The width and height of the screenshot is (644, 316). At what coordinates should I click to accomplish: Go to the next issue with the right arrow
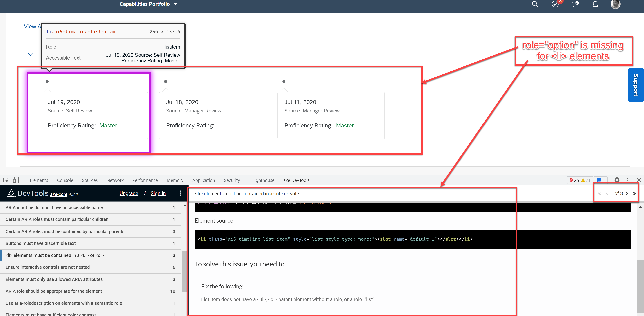click(627, 193)
